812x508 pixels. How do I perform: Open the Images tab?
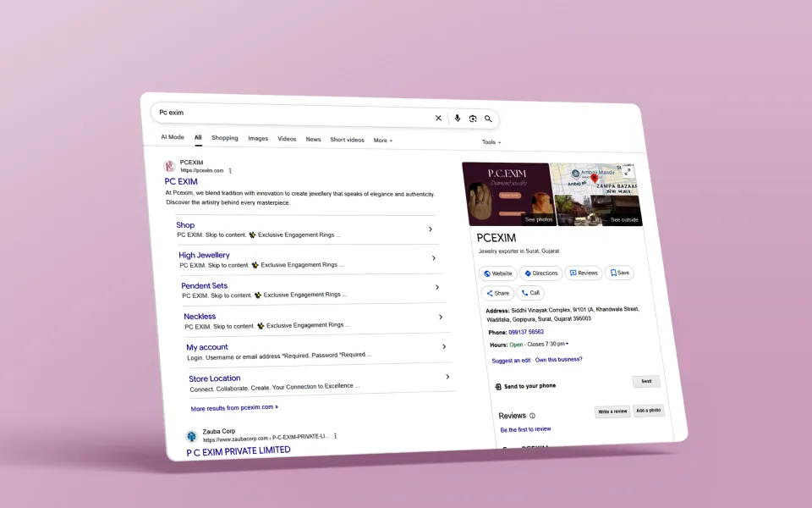click(258, 138)
